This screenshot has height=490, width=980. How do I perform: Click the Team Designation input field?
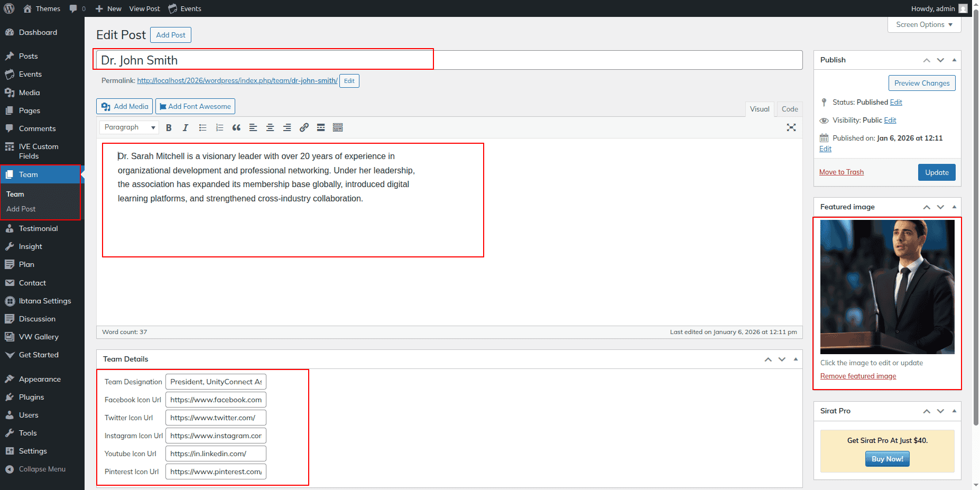pos(216,382)
